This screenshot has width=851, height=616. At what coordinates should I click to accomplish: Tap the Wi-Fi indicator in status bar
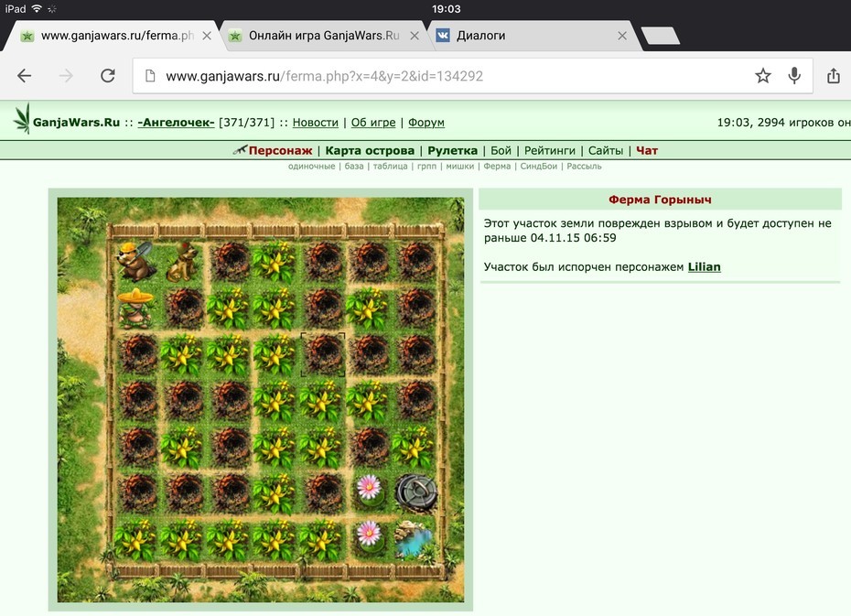pos(37,8)
